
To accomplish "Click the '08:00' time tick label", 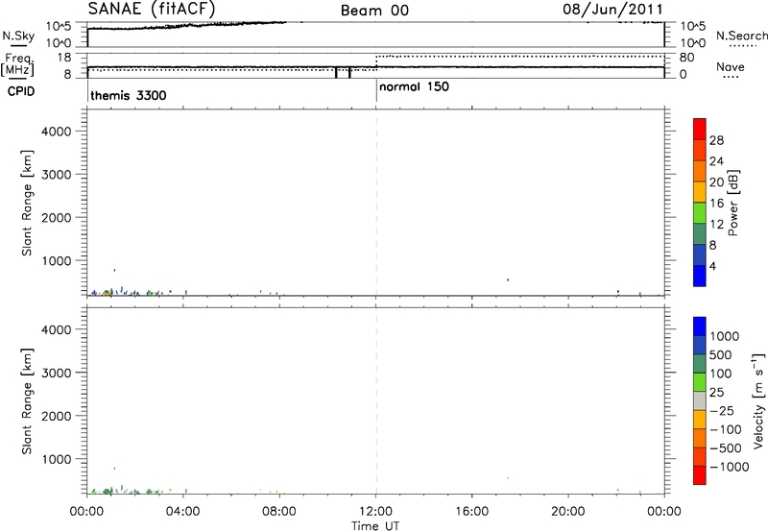I will pos(279,512).
